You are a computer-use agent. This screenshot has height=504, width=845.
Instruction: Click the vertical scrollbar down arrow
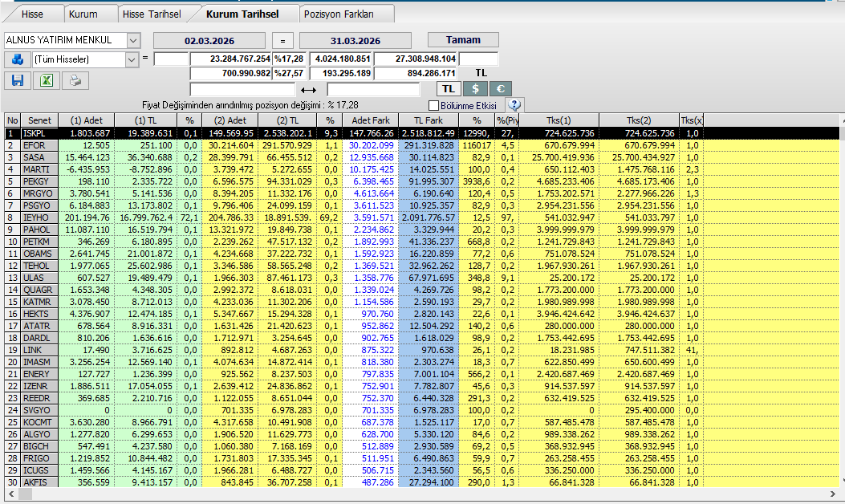(842, 480)
